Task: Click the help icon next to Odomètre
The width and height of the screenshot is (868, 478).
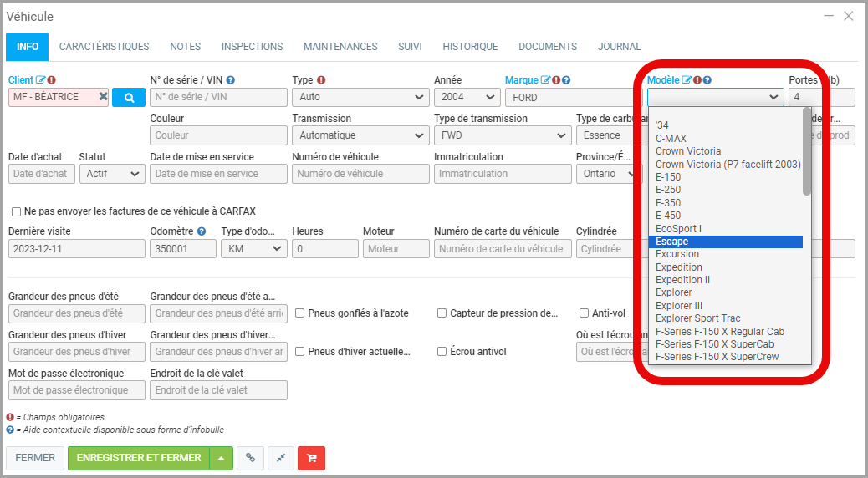Action: tap(201, 231)
